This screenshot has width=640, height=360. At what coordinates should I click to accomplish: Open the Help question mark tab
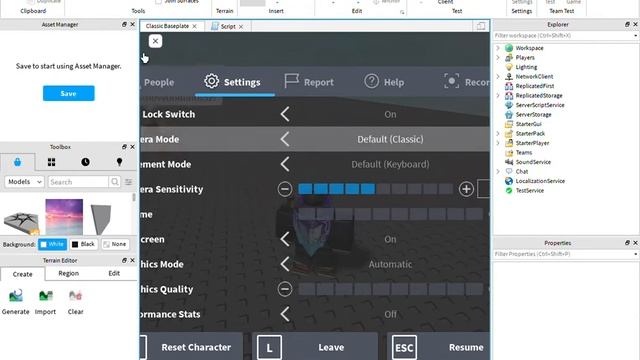click(x=384, y=82)
